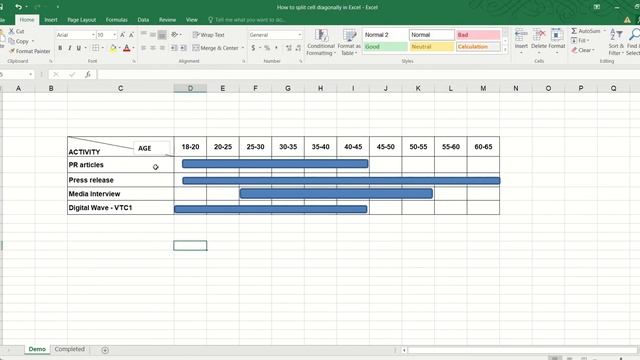The image size is (640, 360).
Task: Click Merge & Center button
Action: (x=215, y=48)
